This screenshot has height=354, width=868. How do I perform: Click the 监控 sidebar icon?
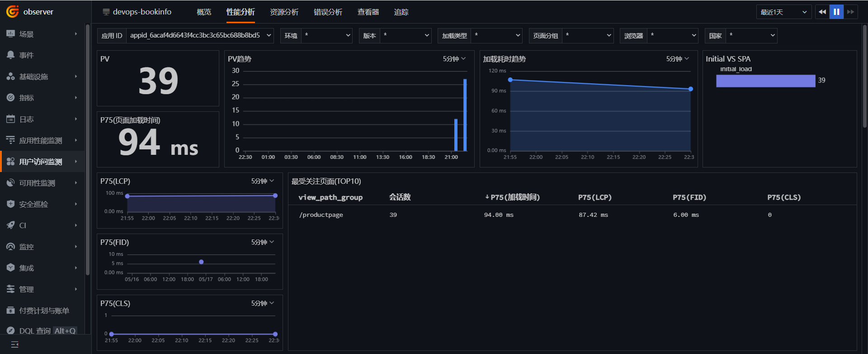pyautogui.click(x=10, y=247)
